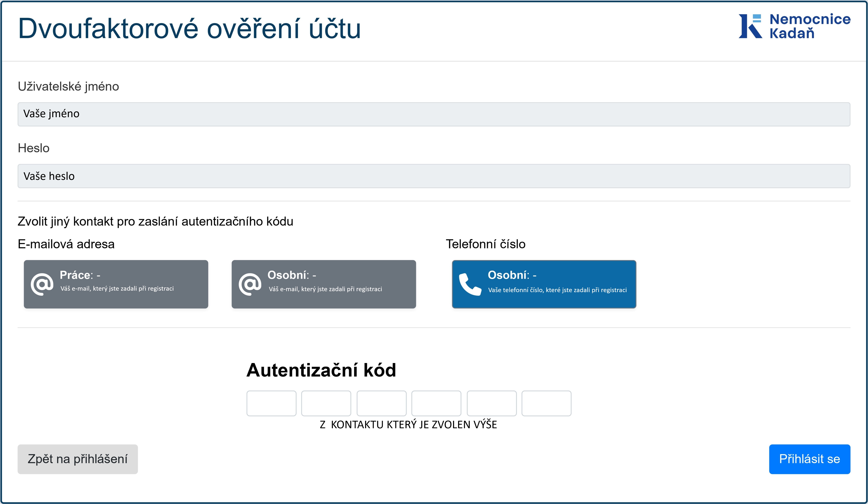Click the @ icon on Práce e-mail card
868x504 pixels.
coord(42,284)
